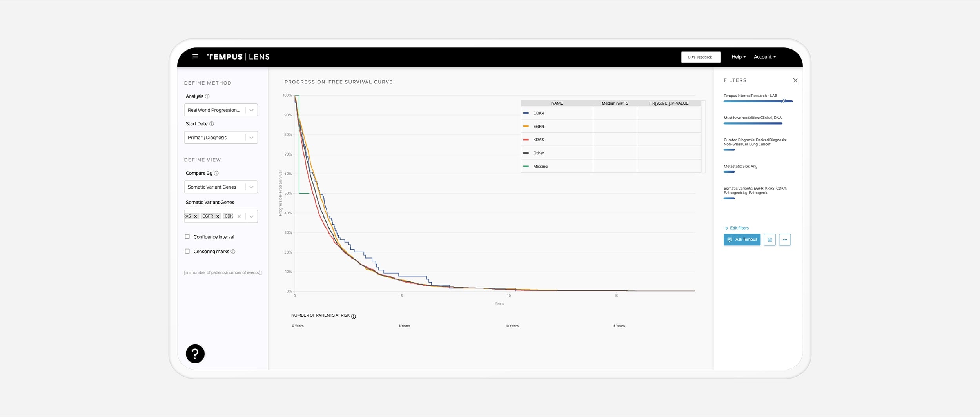Click the Other legend row
The height and width of the screenshot is (417, 980).
611,153
